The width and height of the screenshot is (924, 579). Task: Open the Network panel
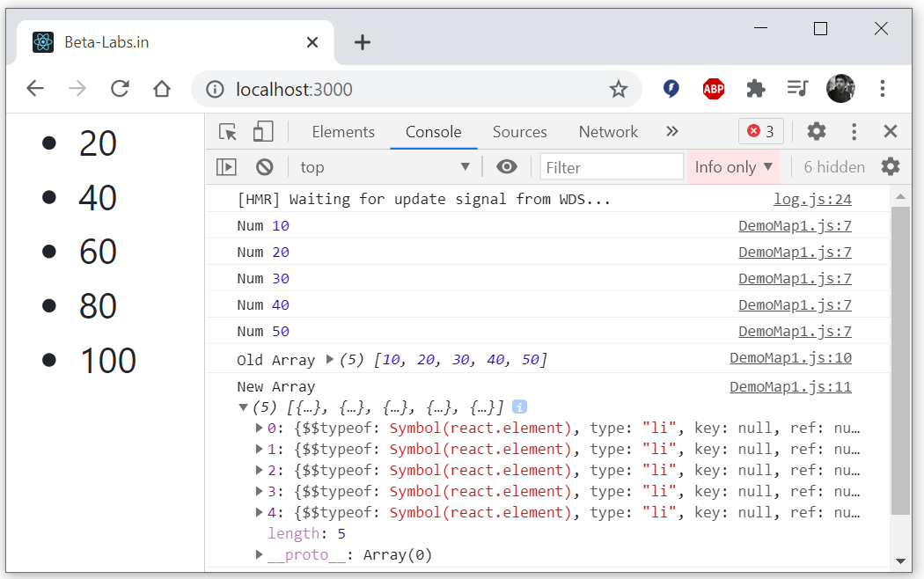pos(608,130)
